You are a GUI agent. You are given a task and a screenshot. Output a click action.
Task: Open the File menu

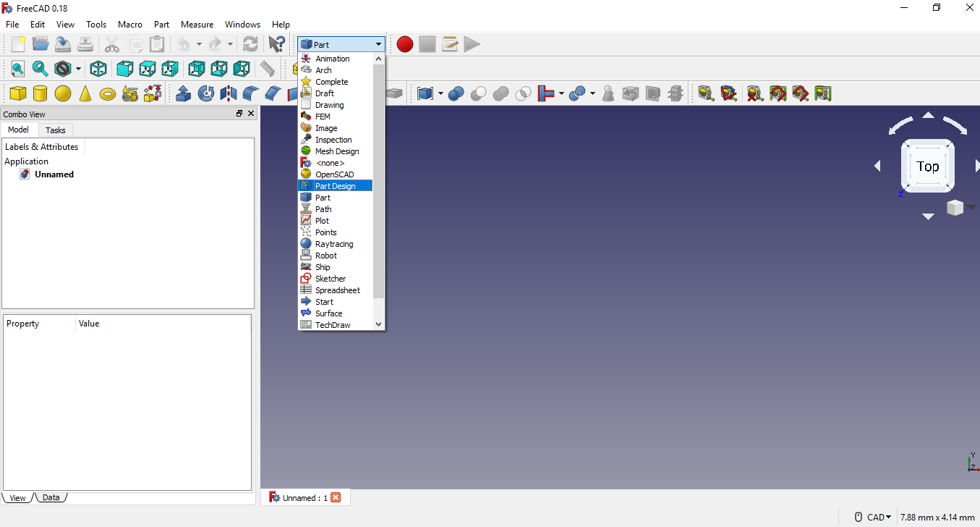[x=12, y=24]
